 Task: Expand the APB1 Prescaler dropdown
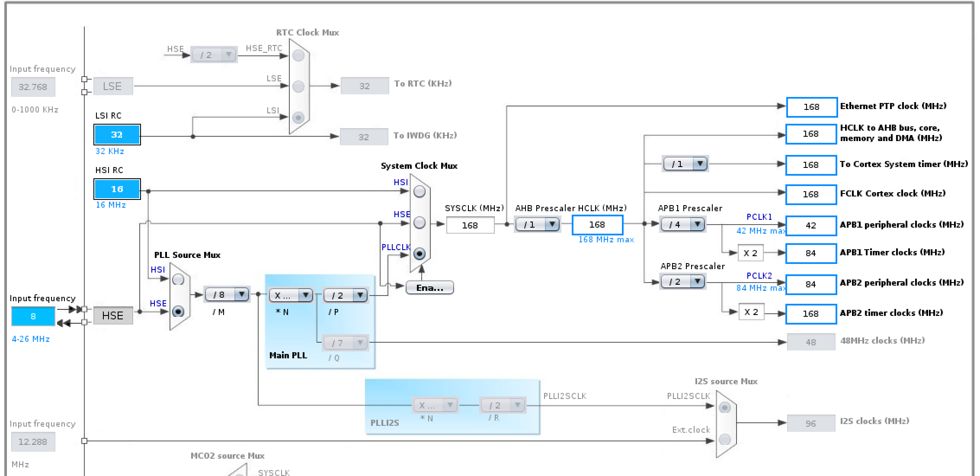682,225
